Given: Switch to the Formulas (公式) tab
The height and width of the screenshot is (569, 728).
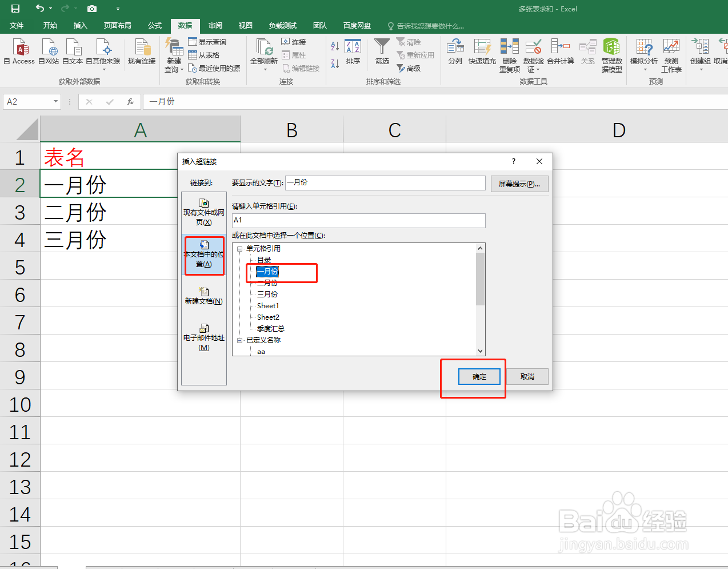Looking at the screenshot, I should click(x=155, y=26).
